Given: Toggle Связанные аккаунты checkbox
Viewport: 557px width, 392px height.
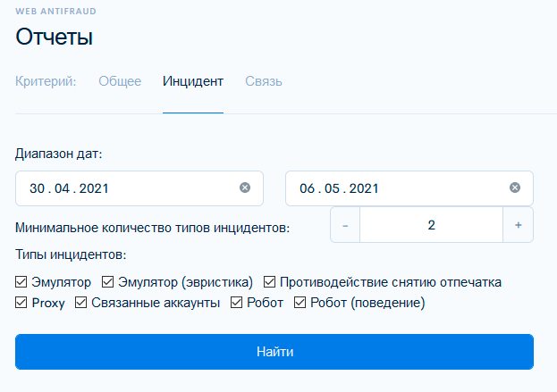Looking at the screenshot, I should pyautogui.click(x=80, y=303).
